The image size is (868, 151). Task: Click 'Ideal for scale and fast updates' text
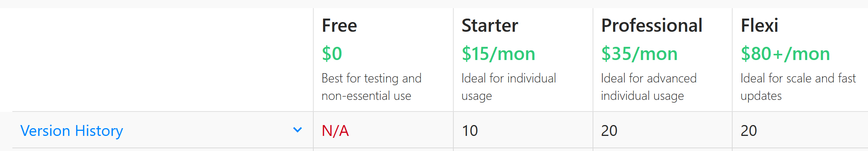[798, 87]
